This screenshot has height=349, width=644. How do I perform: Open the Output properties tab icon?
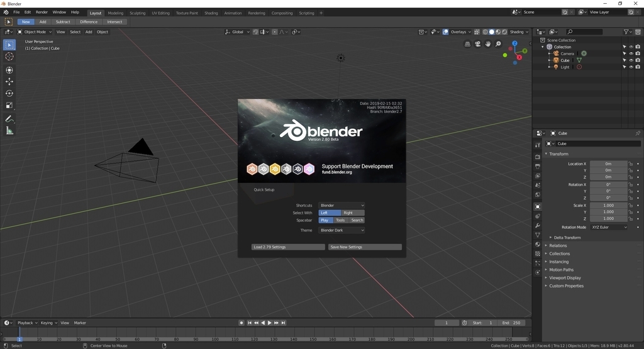click(538, 166)
